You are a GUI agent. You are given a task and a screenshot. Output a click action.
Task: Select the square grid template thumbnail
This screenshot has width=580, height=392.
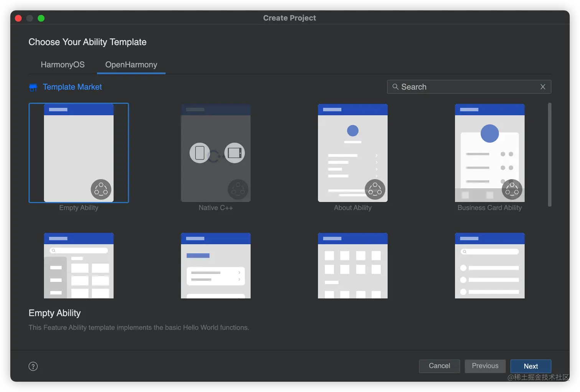click(353, 265)
